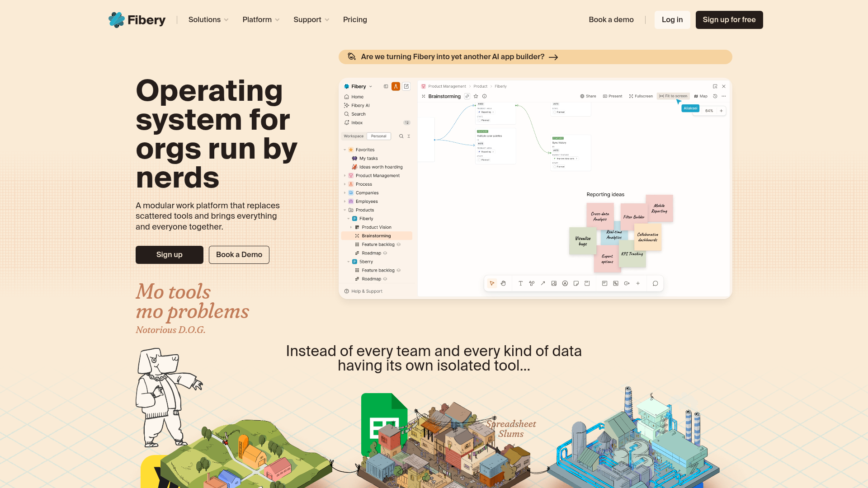The image size is (868, 488).
Task: Click the Sign up for free button
Action: coord(729,20)
